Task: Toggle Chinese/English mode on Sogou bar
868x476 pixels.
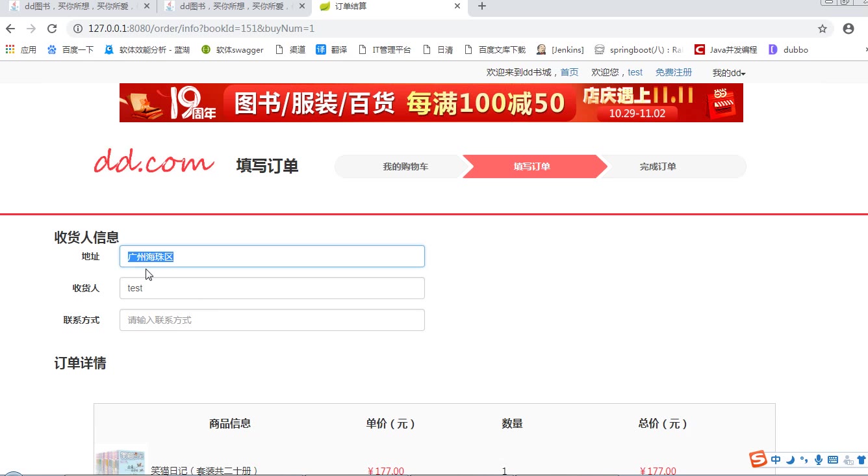Action: [x=776, y=460]
